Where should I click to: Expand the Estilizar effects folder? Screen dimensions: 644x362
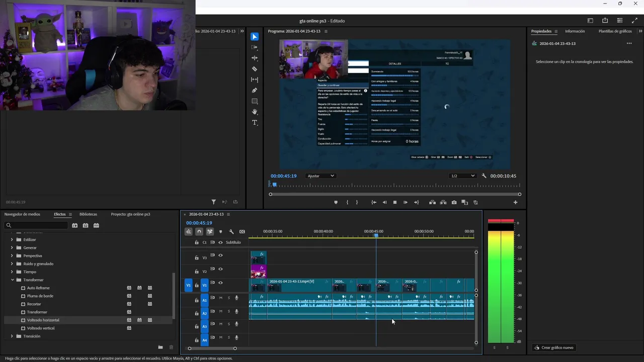(x=12, y=240)
